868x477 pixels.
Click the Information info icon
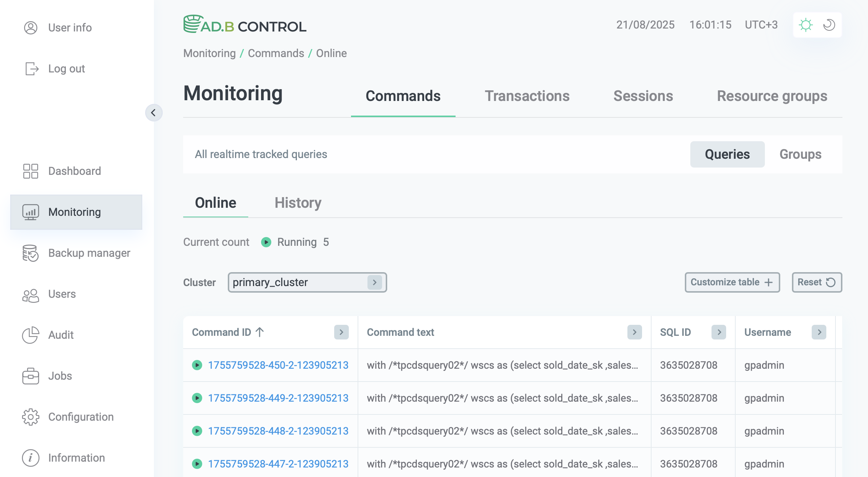click(x=31, y=458)
